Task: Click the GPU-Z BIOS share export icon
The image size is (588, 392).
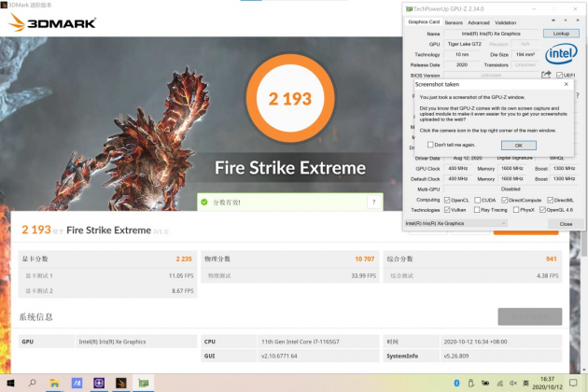Action: 546,75
